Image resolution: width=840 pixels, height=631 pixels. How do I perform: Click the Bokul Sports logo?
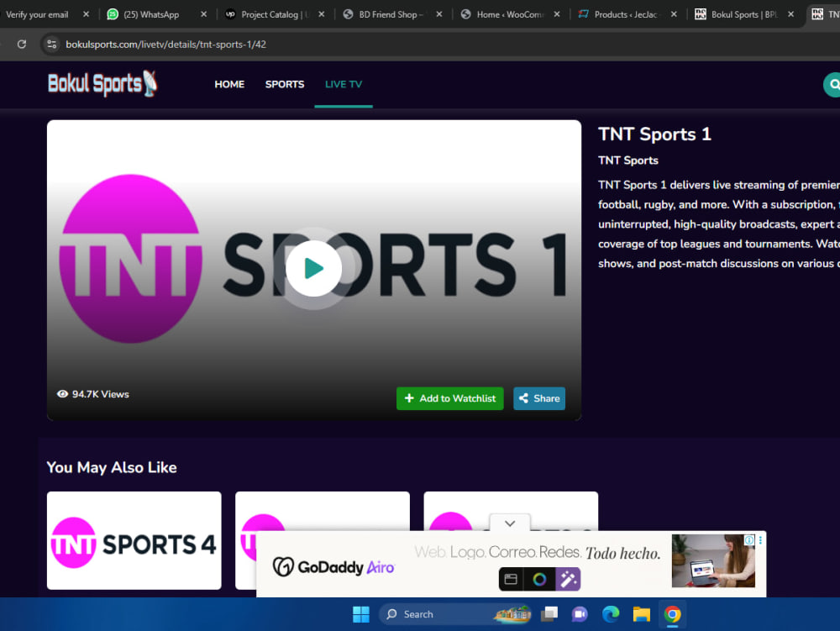coord(102,84)
